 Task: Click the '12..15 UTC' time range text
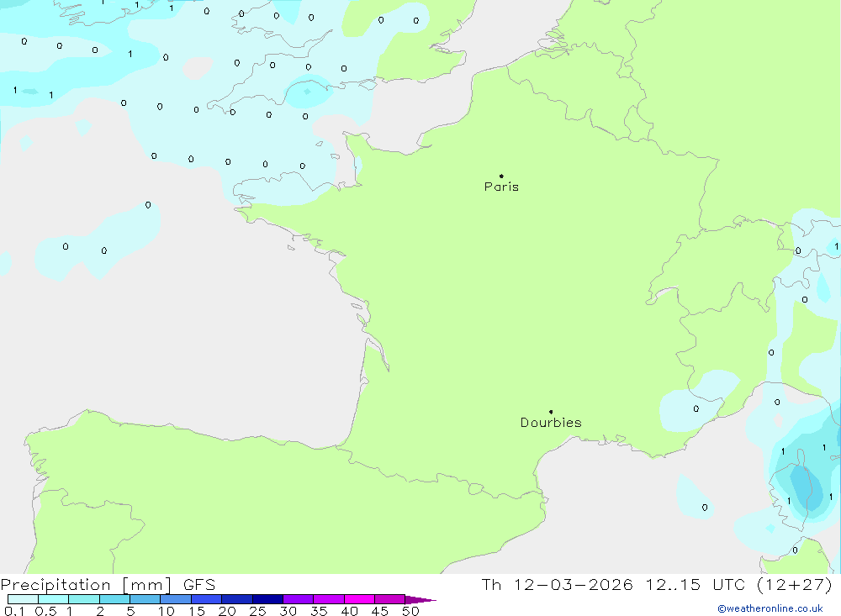click(696, 584)
